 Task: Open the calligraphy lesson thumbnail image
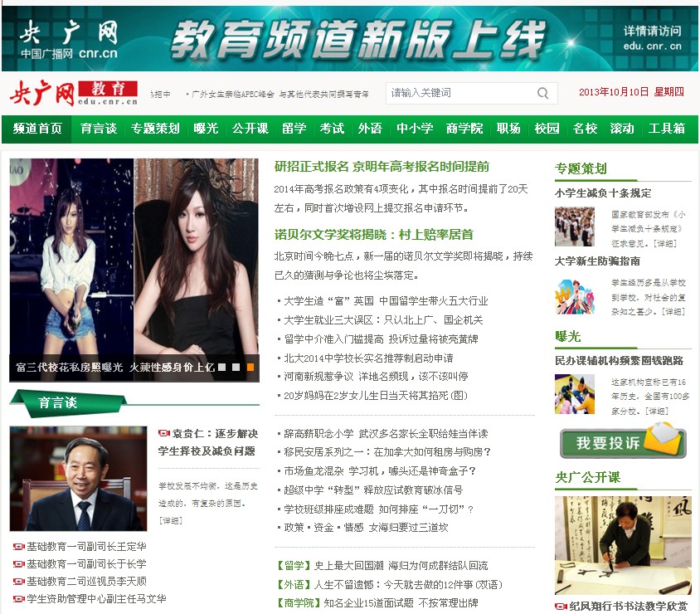tap(622, 546)
